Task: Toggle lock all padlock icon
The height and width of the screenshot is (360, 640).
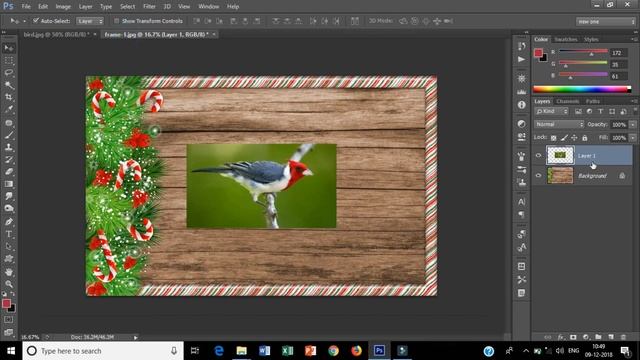Action: point(584,138)
